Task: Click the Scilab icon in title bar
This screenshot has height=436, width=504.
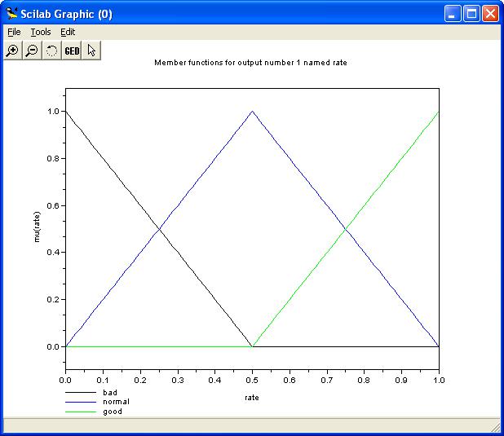Action: point(12,14)
